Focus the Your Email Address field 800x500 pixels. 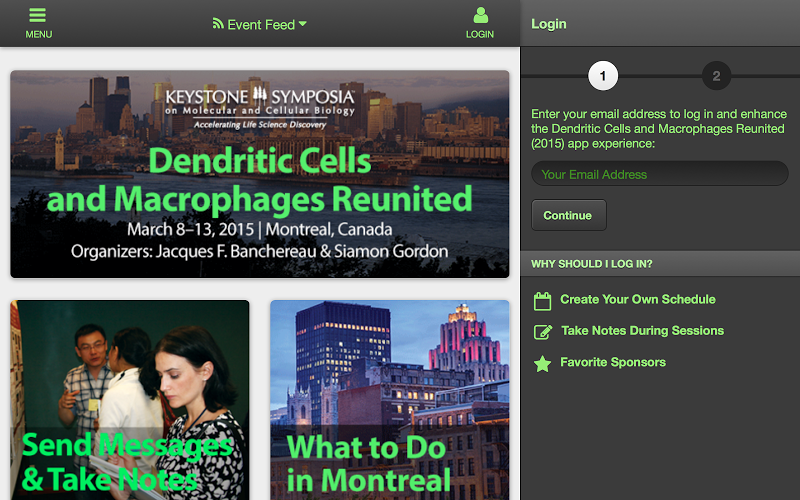(660, 174)
